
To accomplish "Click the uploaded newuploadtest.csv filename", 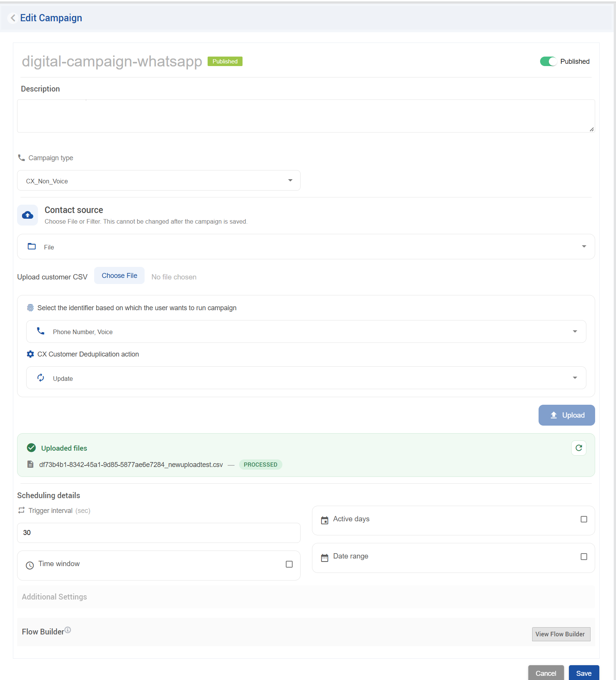I will [131, 465].
